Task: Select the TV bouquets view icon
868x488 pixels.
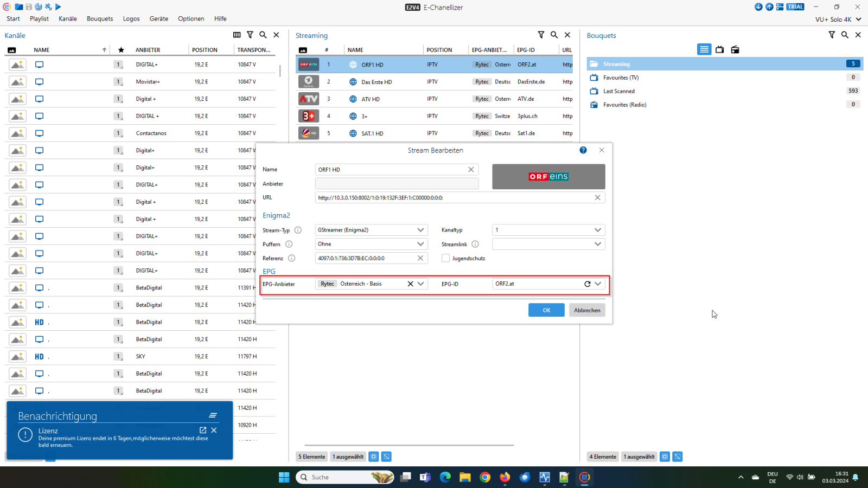Action: [x=719, y=49]
